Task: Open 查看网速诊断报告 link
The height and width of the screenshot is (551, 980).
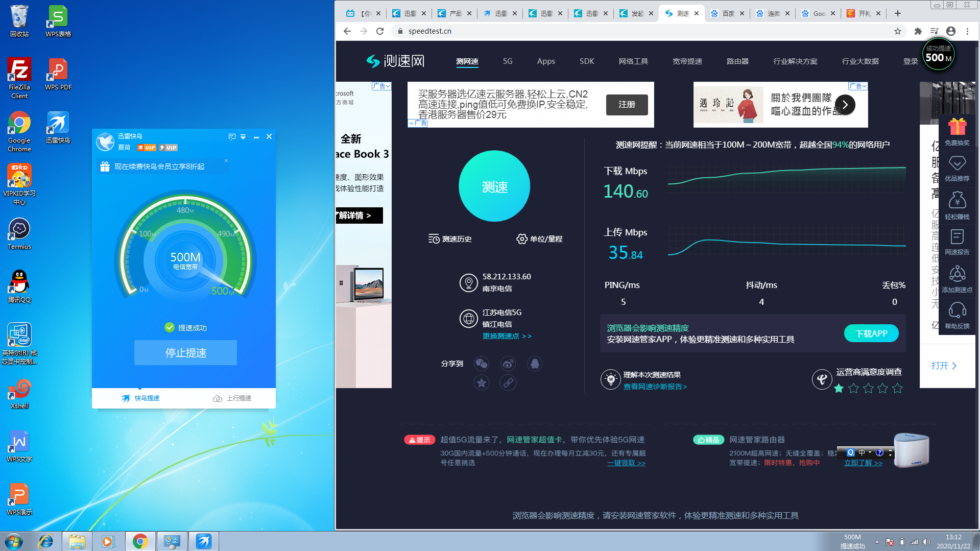Action: [655, 387]
